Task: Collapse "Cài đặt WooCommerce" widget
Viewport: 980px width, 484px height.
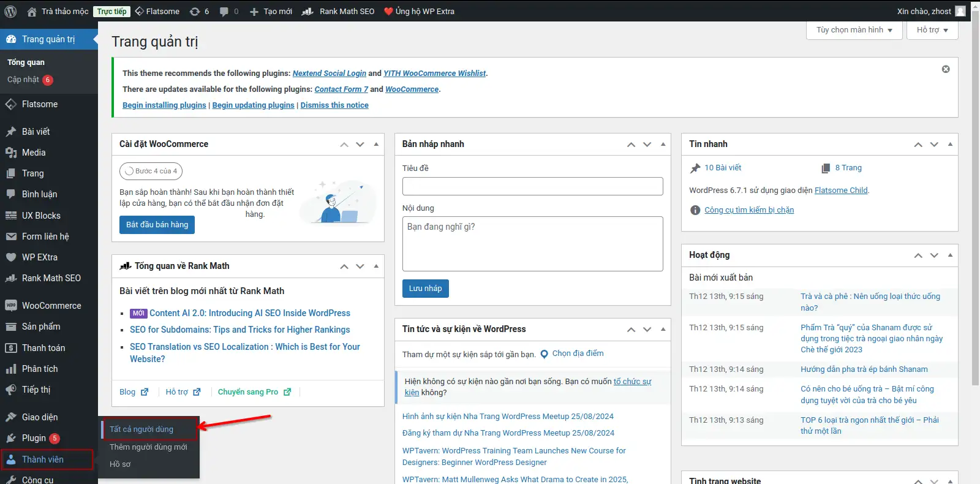Action: tap(376, 145)
